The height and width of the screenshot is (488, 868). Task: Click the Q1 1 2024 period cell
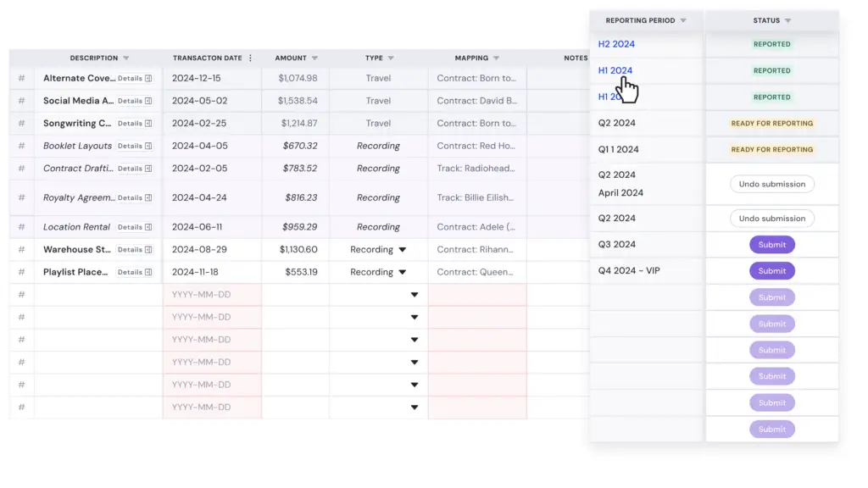point(646,149)
